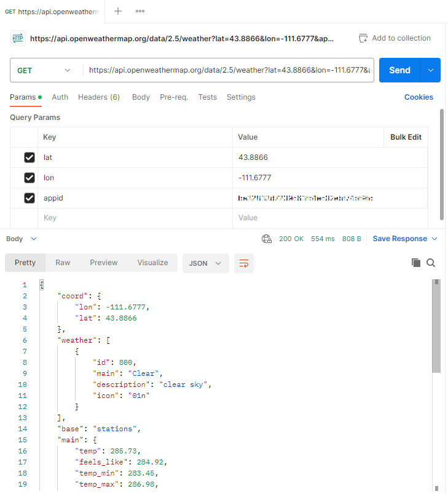The height and width of the screenshot is (494, 448).
Task: Click the empty Key input field
Action: coord(135,218)
